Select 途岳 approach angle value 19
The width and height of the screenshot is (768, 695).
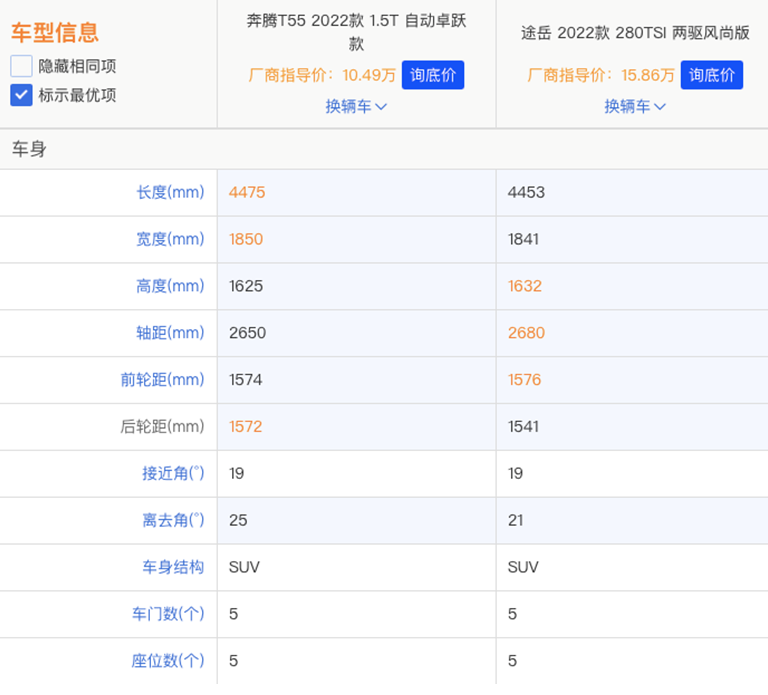(515, 473)
